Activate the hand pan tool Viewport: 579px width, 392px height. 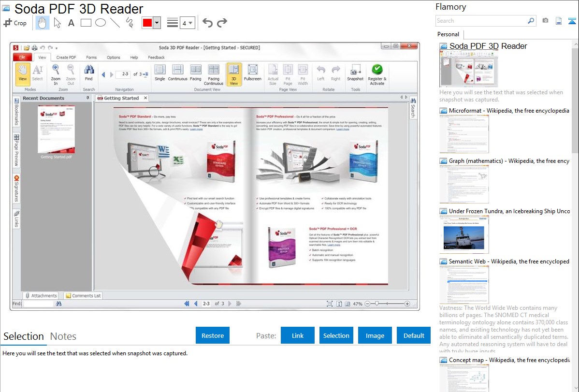(x=43, y=23)
